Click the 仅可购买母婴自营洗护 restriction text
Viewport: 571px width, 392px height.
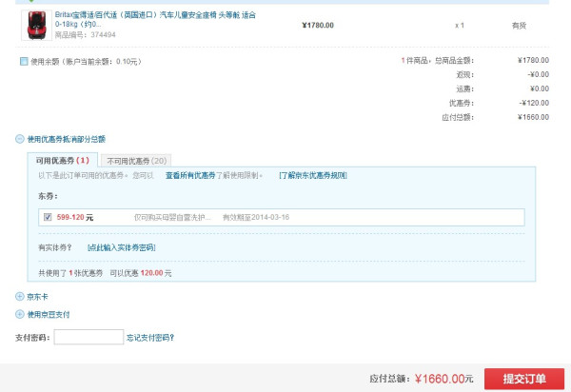pyautogui.click(x=172, y=217)
